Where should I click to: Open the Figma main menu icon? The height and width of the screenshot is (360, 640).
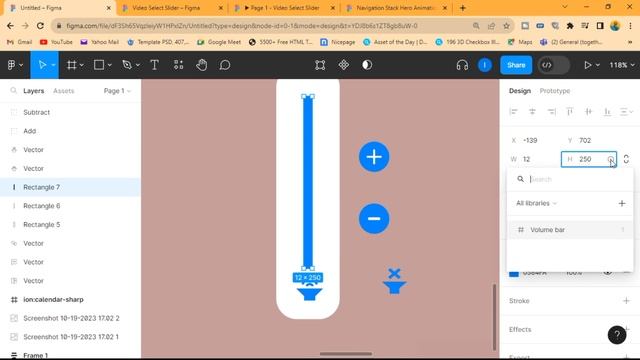coord(11,65)
